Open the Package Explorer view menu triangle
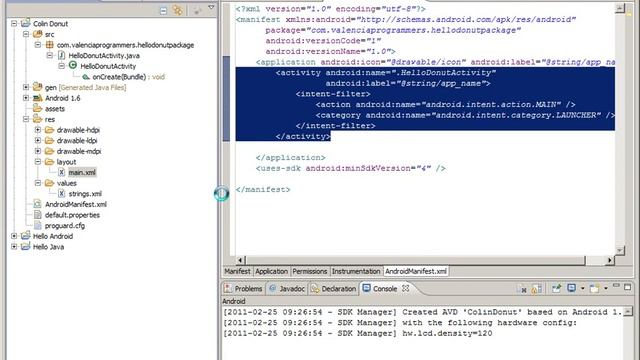This screenshot has height=360, width=640. pyautogui.click(x=211, y=8)
